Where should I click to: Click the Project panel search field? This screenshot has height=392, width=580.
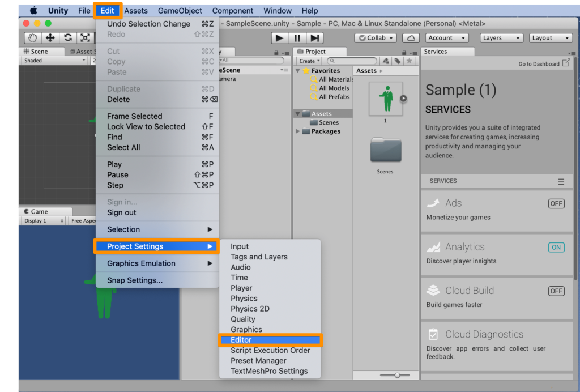352,61
